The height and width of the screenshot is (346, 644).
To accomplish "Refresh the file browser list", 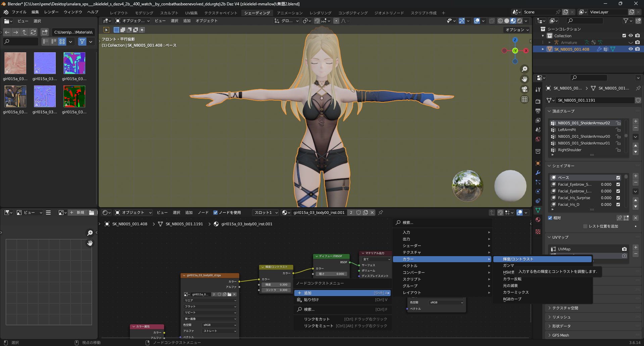I will click(x=33, y=32).
